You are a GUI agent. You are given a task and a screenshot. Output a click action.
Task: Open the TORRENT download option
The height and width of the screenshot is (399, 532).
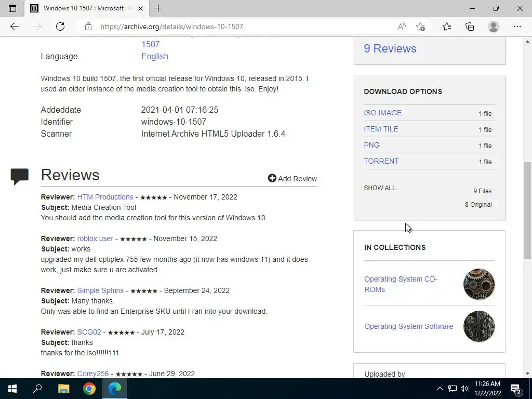point(381,161)
